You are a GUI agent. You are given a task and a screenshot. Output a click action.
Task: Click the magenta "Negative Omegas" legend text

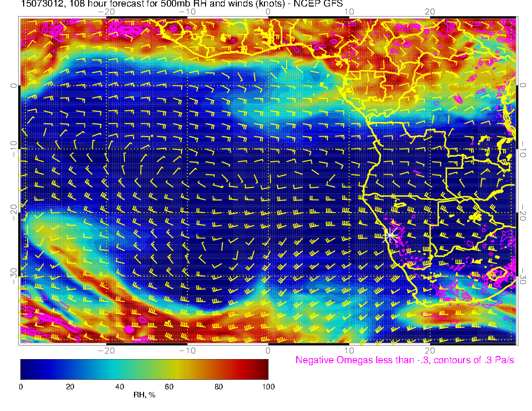tap(405, 360)
